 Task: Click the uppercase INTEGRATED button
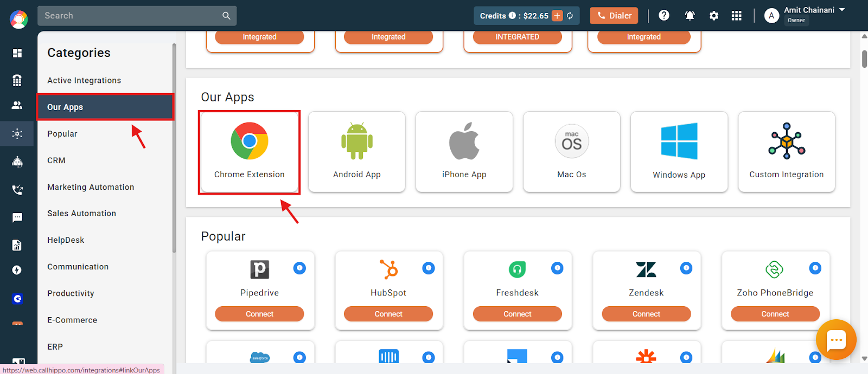pyautogui.click(x=517, y=37)
